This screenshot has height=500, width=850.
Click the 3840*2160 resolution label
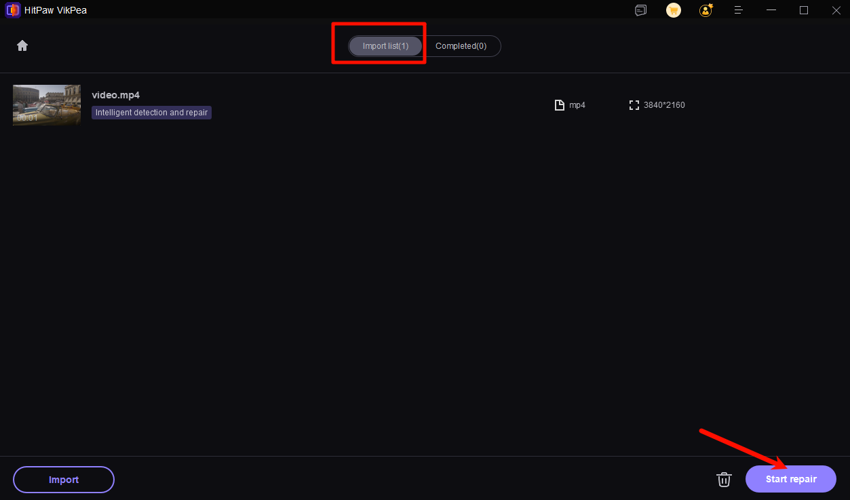coord(664,105)
